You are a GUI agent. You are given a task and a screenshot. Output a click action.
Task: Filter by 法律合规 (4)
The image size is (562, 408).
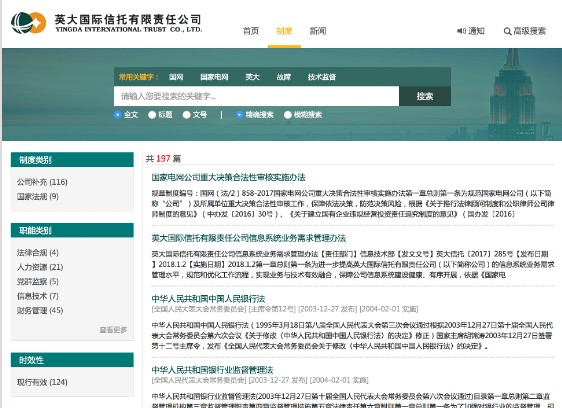point(38,253)
